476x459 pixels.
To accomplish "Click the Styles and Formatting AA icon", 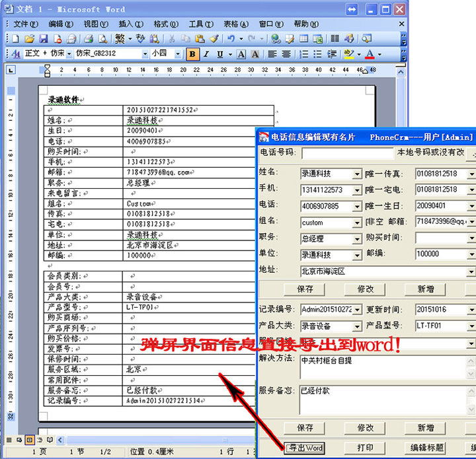I will 15,54.
